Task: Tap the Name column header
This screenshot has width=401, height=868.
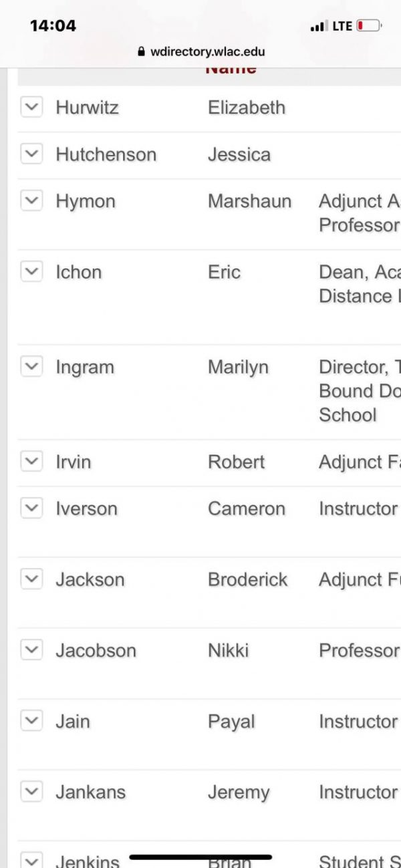Action: 231,69
